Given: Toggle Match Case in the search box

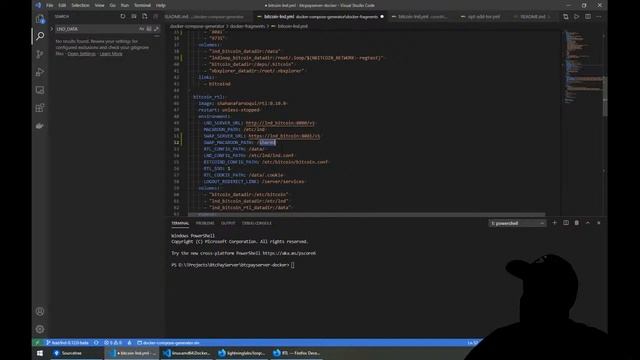Looking at the screenshot, I should pyautogui.click(x=142, y=29).
